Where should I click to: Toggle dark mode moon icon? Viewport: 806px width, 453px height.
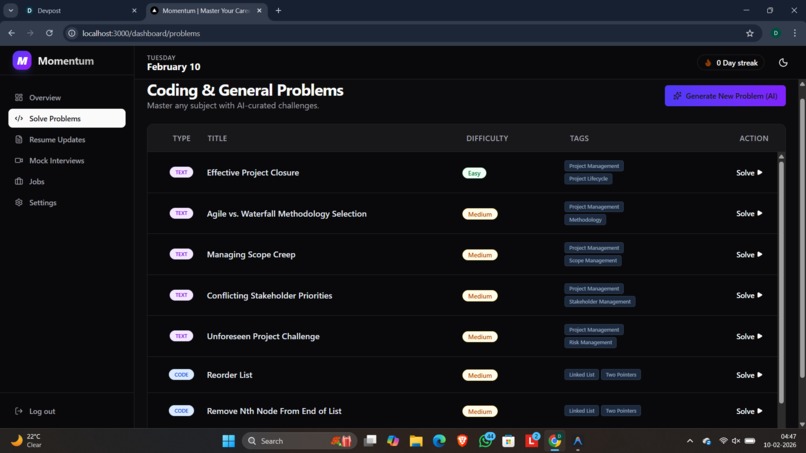pos(783,63)
